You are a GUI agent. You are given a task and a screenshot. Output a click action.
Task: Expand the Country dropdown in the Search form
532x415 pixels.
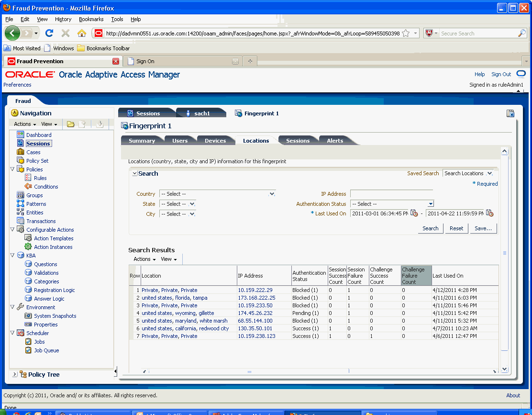(x=272, y=193)
